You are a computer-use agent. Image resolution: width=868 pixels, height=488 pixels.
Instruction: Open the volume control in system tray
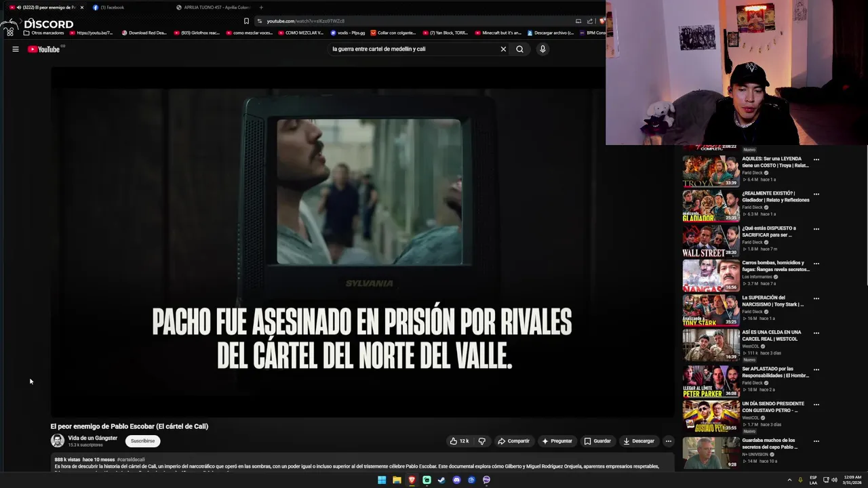click(x=834, y=480)
